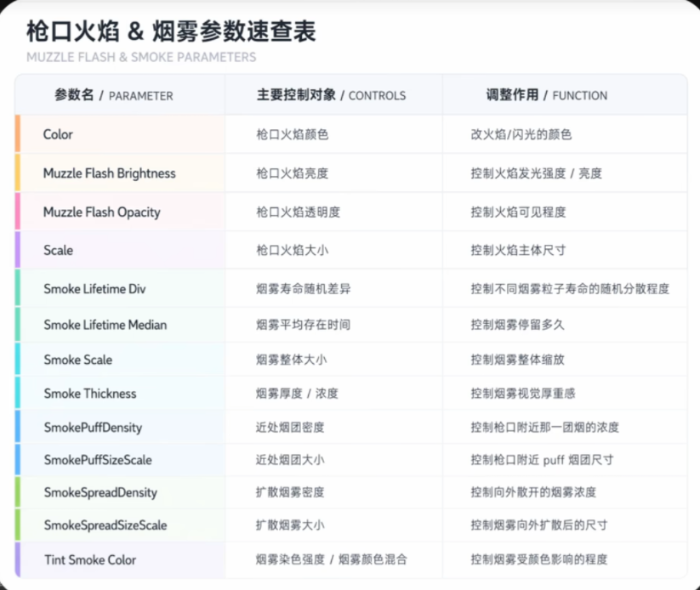Click the function text 控制烟雾视觉厚重感
700x590 pixels.
(523, 393)
